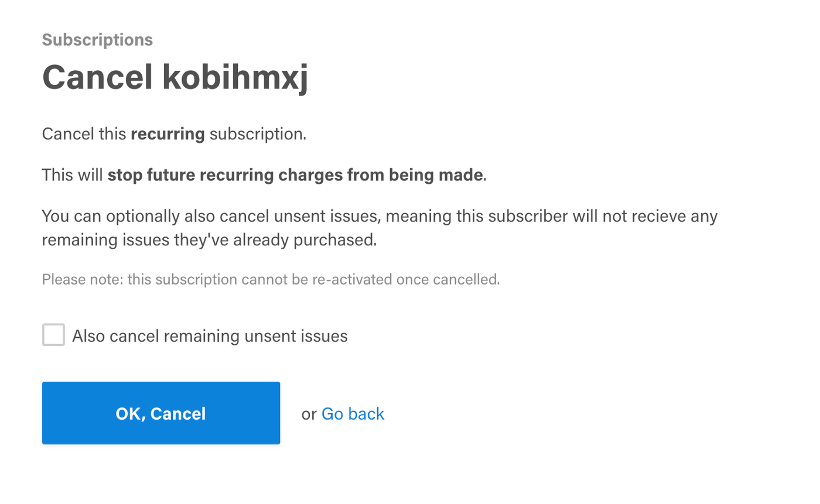Click the 'You can optionally also cancel' paragraph
The image size is (820, 504).
(x=380, y=228)
